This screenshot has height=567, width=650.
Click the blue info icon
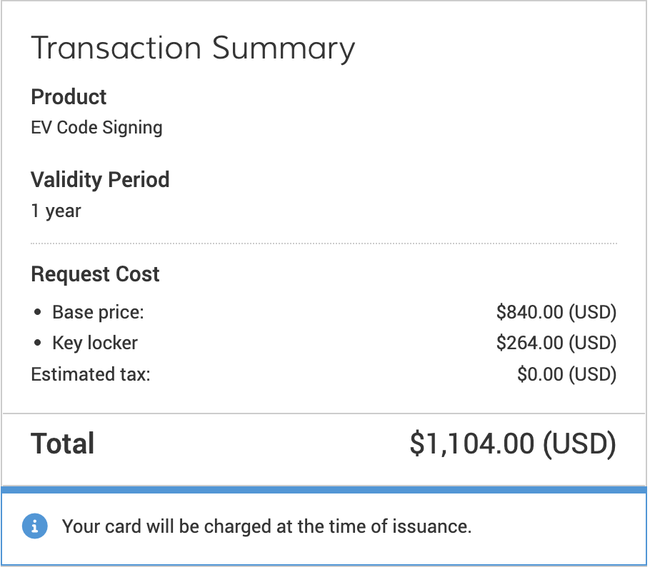tap(35, 526)
